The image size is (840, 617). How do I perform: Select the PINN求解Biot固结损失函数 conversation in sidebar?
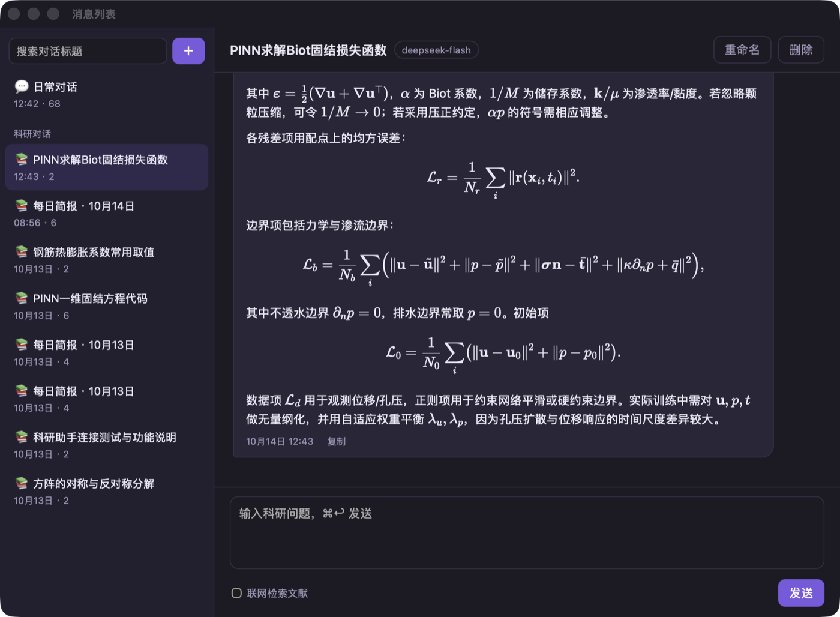[x=107, y=167]
